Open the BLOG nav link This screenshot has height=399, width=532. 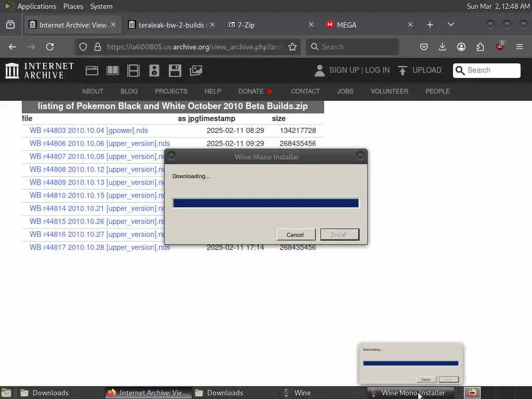tap(129, 91)
